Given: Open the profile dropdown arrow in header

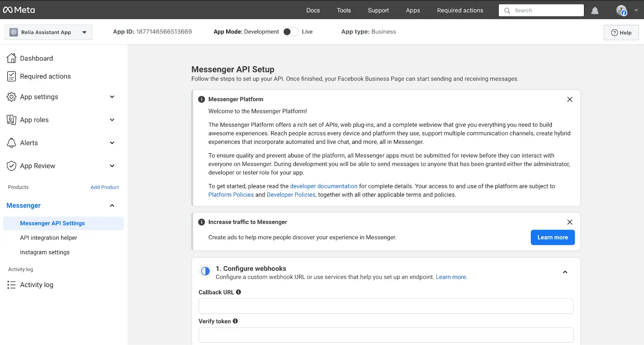Looking at the screenshot, I should tap(636, 10).
